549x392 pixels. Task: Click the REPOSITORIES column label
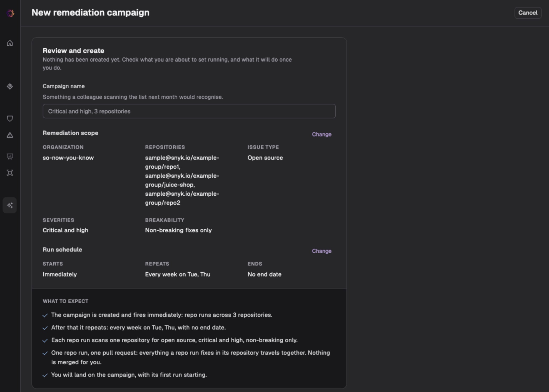(x=165, y=147)
